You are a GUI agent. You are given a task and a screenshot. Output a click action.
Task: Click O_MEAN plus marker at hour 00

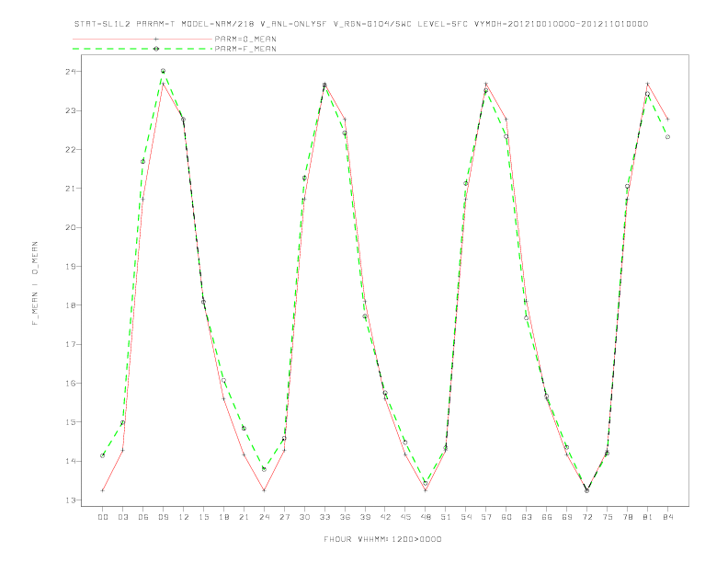point(103,490)
